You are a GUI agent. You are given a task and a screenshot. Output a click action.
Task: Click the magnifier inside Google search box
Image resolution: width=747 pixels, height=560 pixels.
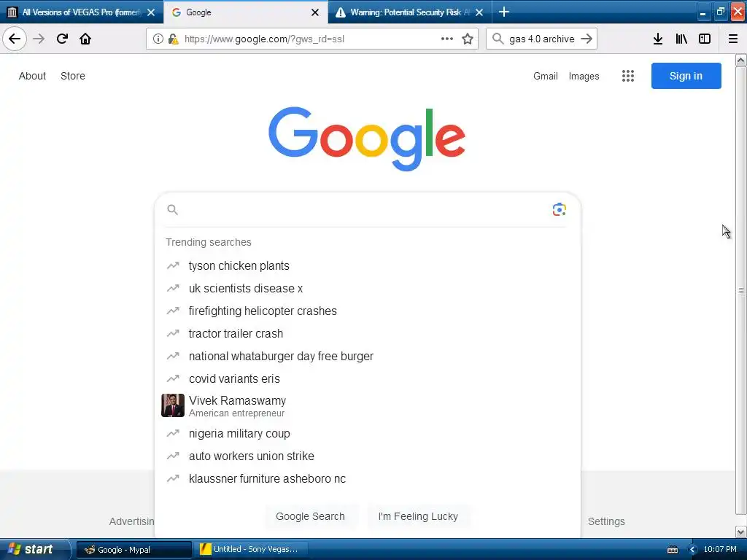pyautogui.click(x=172, y=209)
